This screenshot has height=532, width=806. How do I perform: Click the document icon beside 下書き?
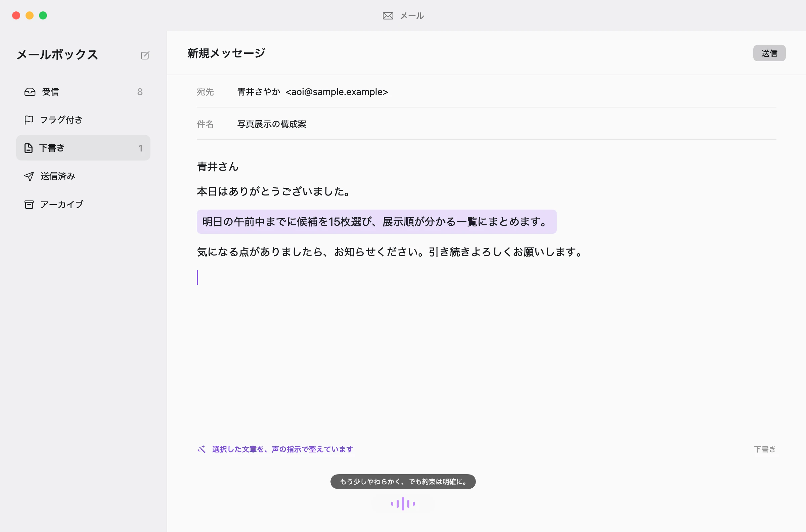coord(29,148)
